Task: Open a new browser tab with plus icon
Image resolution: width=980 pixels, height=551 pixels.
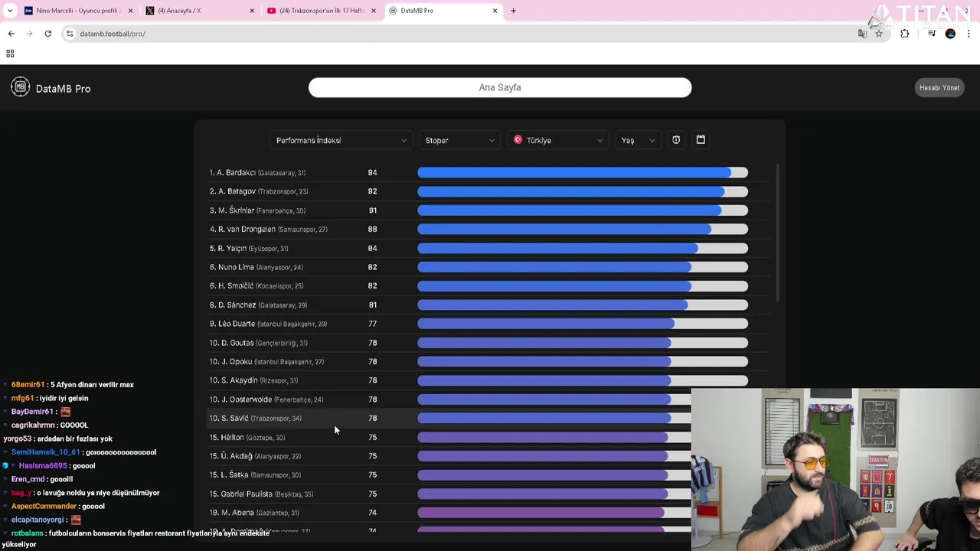Action: pos(513,11)
